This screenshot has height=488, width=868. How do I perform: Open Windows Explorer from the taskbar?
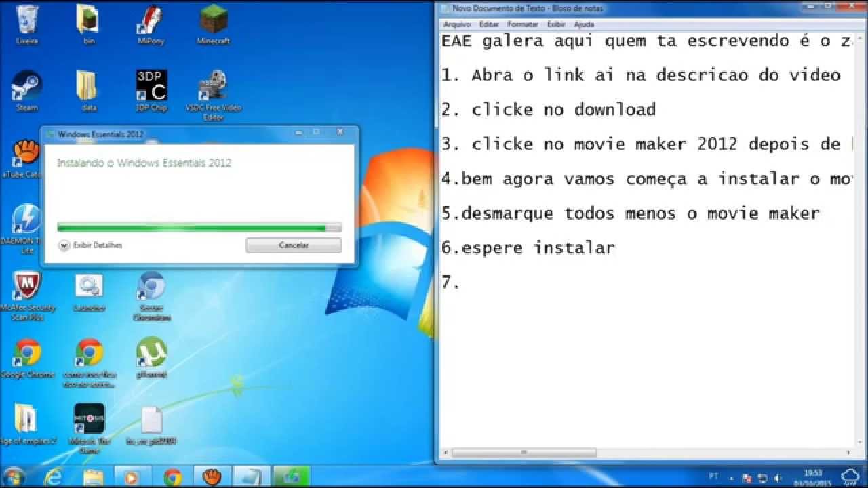pyautogui.click(x=92, y=477)
